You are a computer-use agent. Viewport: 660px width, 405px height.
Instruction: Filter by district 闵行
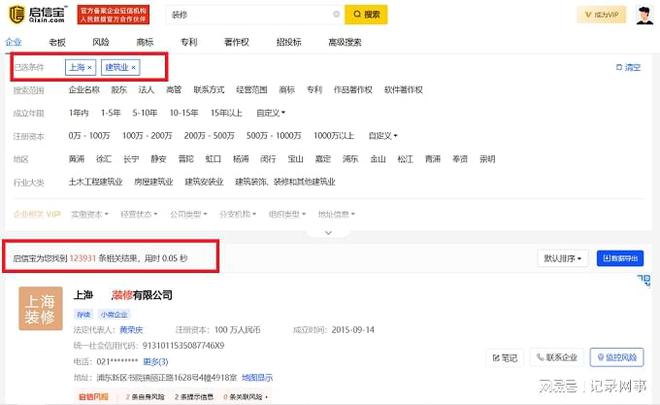point(268,159)
